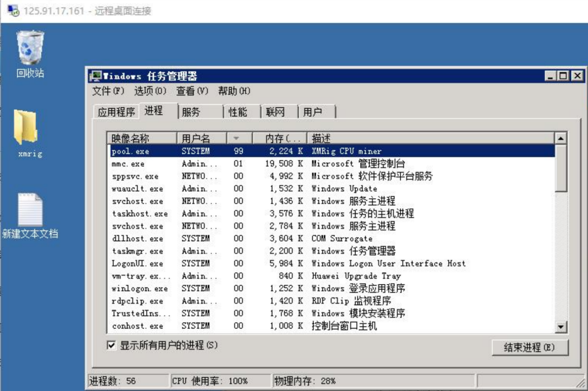The height and width of the screenshot is (391, 588).
Task: Switch to the 用户 tab
Action: [x=316, y=112]
